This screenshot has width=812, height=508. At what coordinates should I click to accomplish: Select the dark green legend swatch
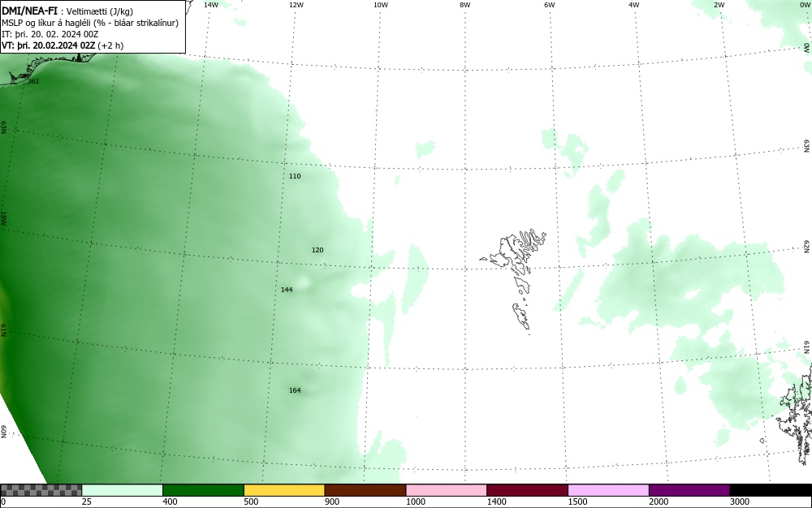point(203,490)
